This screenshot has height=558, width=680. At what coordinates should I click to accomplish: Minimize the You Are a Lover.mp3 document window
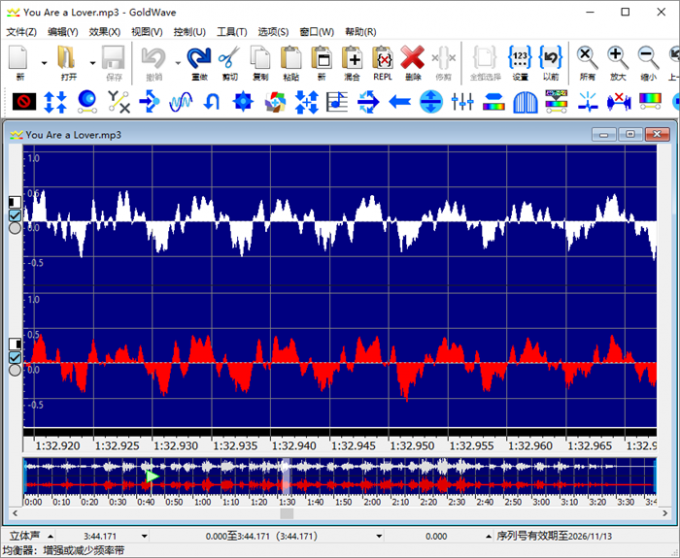tap(604, 134)
